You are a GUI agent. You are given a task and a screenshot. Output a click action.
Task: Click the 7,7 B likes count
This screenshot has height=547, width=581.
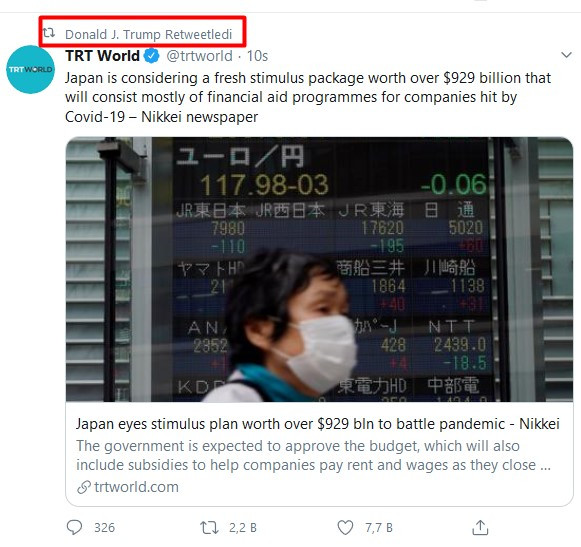379,528
